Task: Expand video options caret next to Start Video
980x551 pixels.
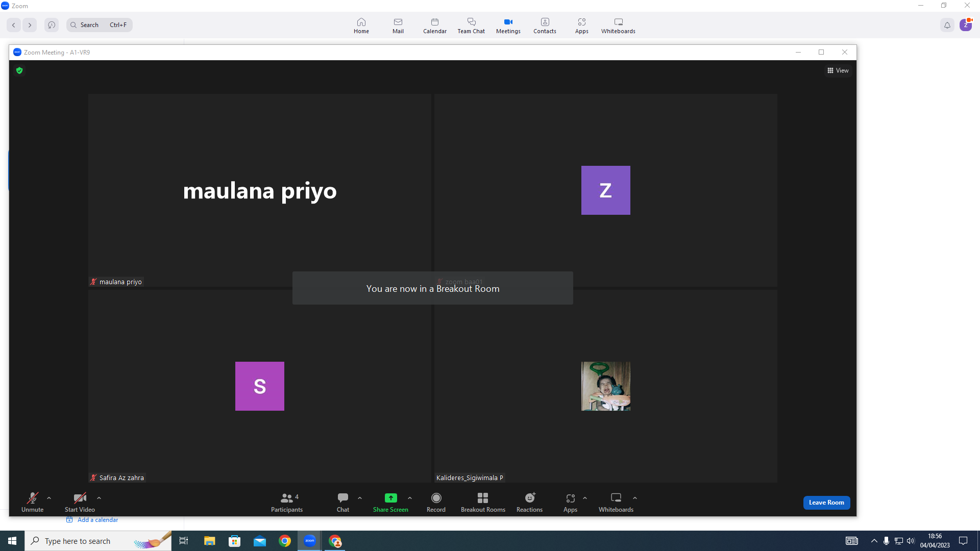Action: coord(99,498)
